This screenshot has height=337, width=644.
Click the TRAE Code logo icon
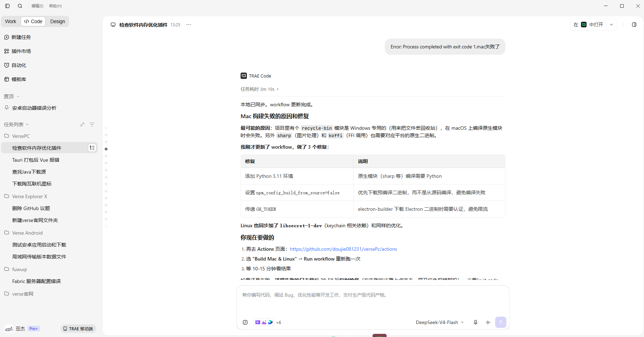[244, 76]
